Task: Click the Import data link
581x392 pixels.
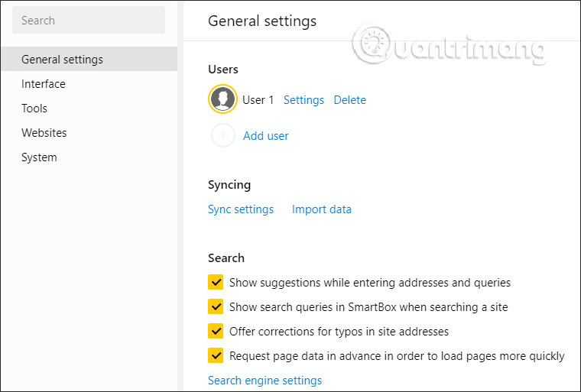Action: click(x=321, y=209)
